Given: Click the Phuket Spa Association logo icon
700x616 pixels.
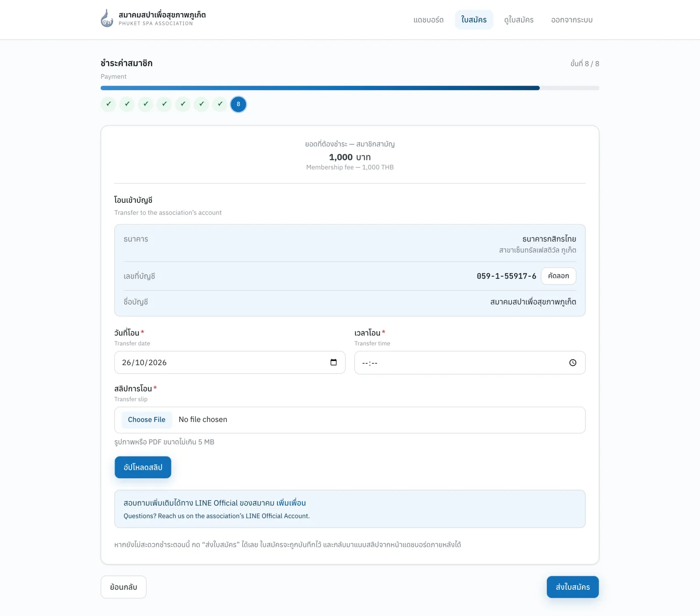Looking at the screenshot, I should (107, 19).
